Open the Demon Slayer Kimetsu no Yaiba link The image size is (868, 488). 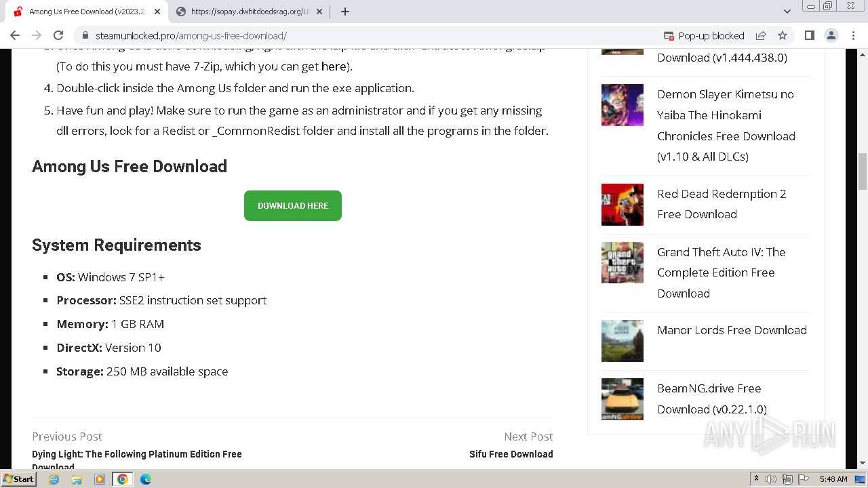726,125
